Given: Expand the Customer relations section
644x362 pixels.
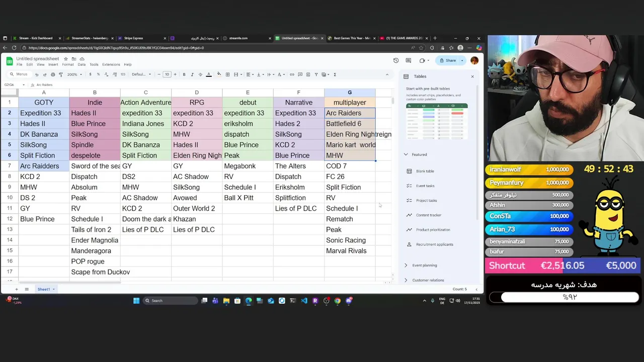Looking at the screenshot, I should click(x=406, y=280).
